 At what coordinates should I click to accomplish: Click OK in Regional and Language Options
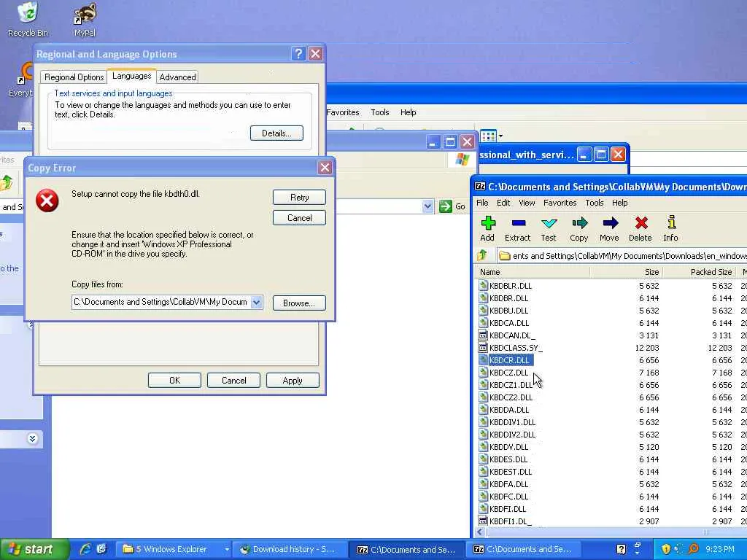pyautogui.click(x=174, y=381)
